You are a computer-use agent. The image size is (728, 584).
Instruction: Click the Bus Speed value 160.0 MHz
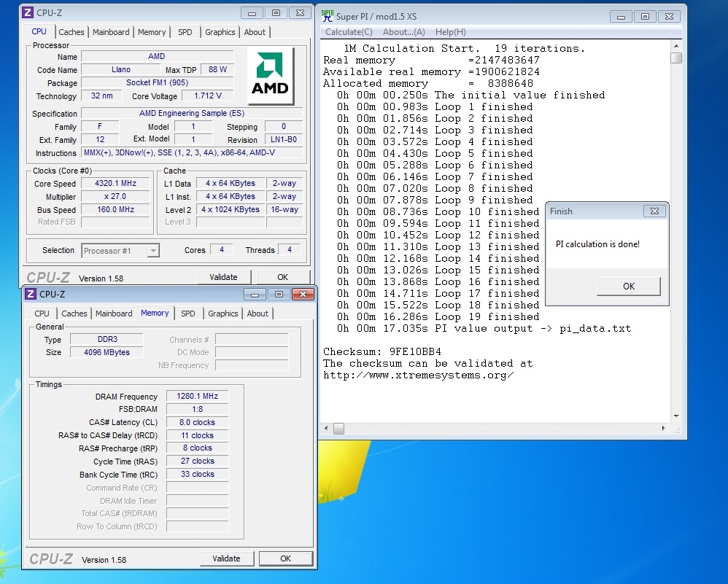(x=115, y=209)
